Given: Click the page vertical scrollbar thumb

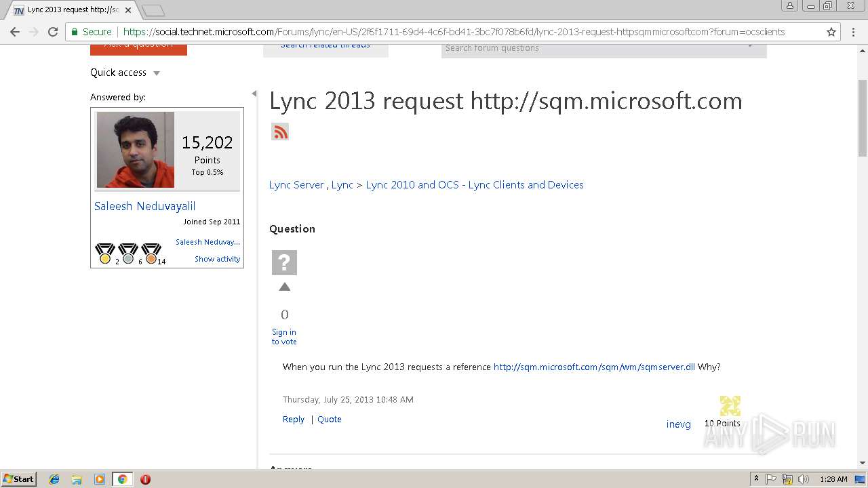Looking at the screenshot, I should [863, 117].
